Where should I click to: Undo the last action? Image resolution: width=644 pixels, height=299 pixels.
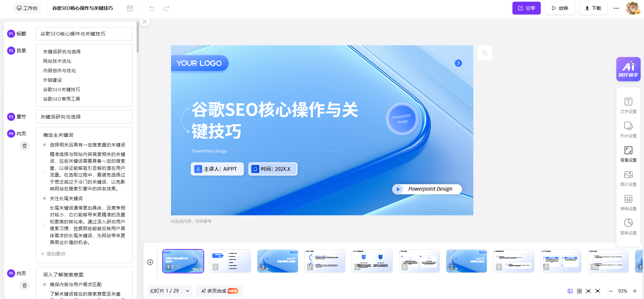tap(152, 8)
